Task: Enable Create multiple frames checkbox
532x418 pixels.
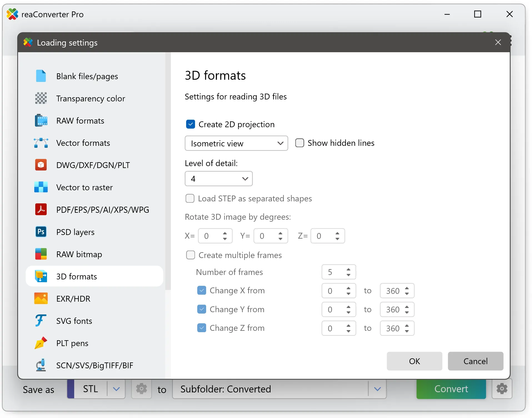Action: tap(191, 255)
